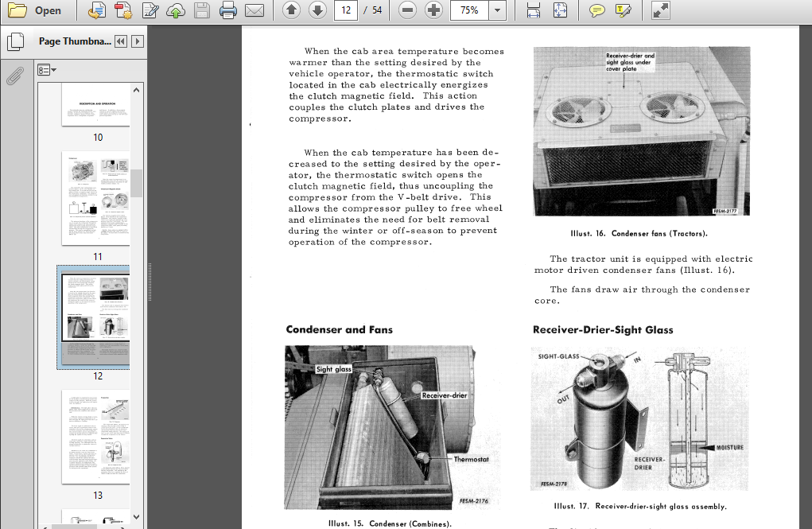
Task: Click the 'Illust. 16. Condenser fans (Tractors).' caption
Action: [639, 234]
